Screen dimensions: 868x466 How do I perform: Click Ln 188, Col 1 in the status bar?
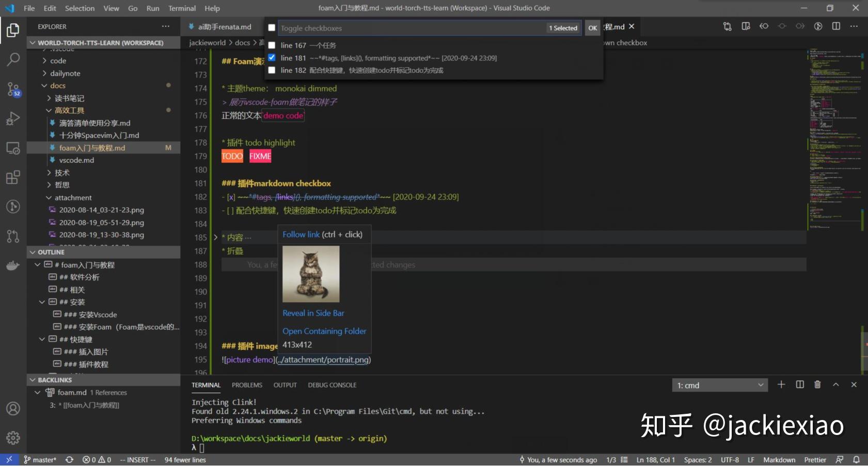click(657, 459)
